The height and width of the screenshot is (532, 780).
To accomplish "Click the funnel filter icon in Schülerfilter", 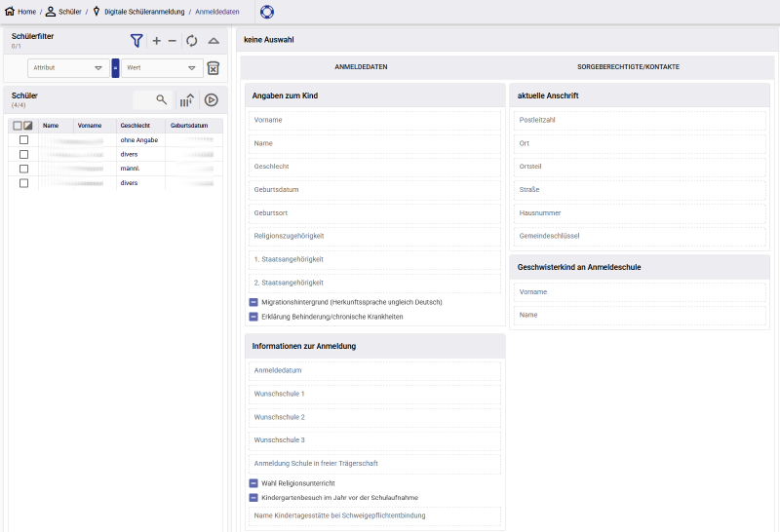I will [136, 41].
